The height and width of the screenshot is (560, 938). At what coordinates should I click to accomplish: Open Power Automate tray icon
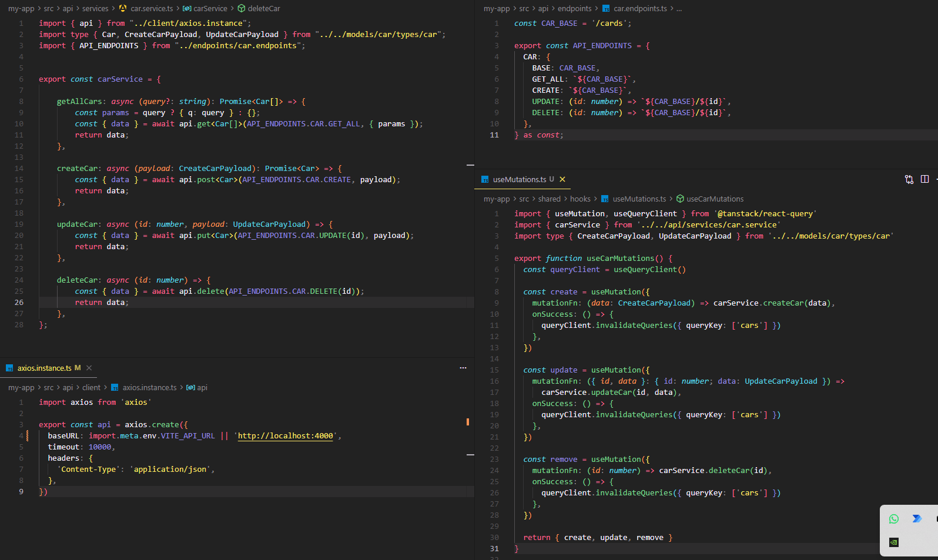pos(917,518)
